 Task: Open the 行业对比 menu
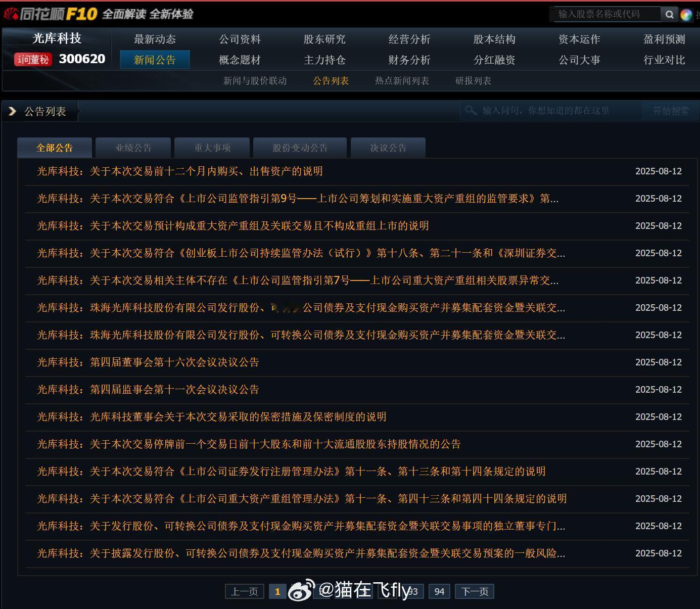pos(664,60)
